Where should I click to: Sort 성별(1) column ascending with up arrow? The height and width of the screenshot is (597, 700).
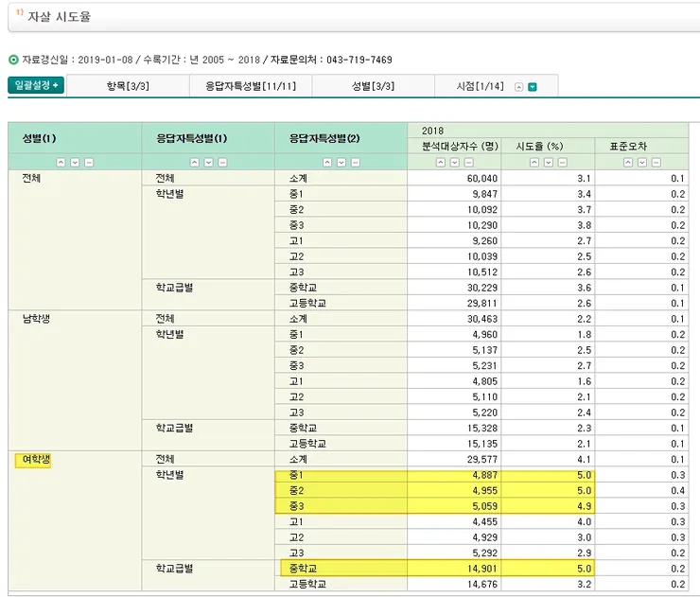pos(61,163)
